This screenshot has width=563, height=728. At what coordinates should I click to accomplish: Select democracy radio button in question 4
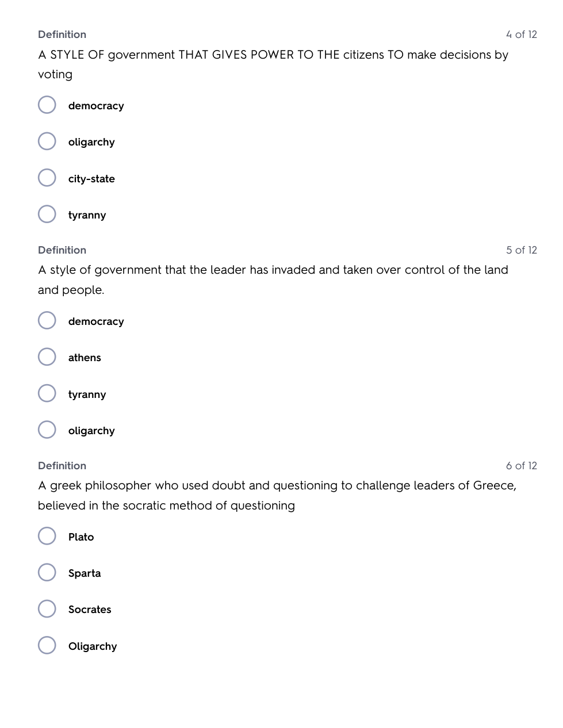pos(47,105)
